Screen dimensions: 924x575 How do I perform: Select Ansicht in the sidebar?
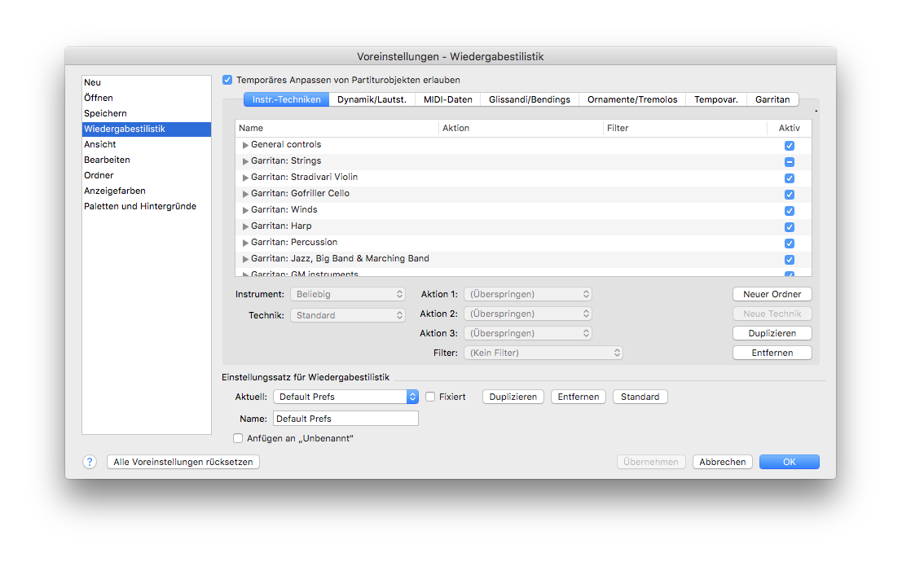(147, 144)
